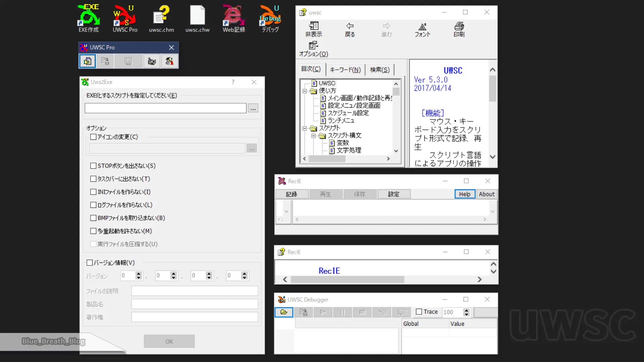
Task: Select メイン画面/動作記録と再生 tree item
Action: [x=356, y=98]
